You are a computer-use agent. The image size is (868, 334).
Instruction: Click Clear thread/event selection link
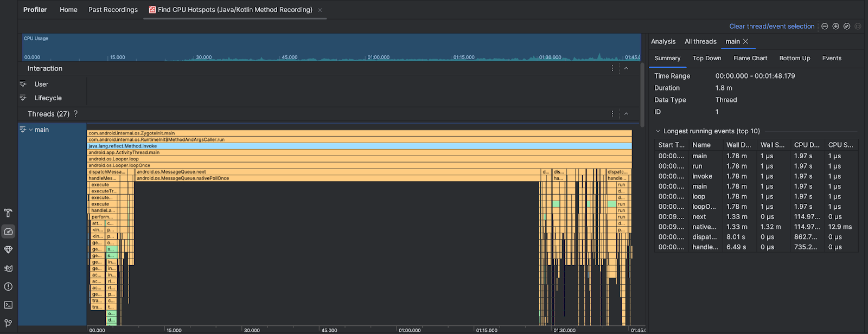771,27
